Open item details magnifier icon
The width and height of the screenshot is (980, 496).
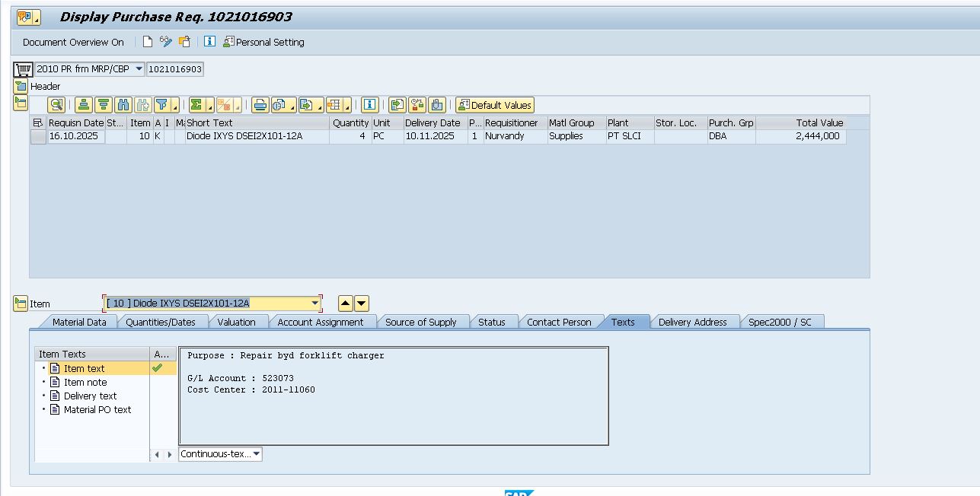(56, 105)
